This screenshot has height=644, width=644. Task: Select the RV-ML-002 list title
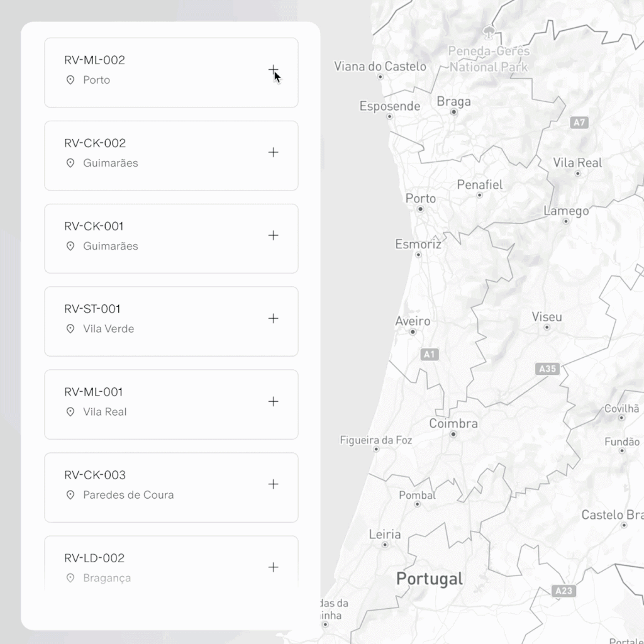click(x=94, y=60)
